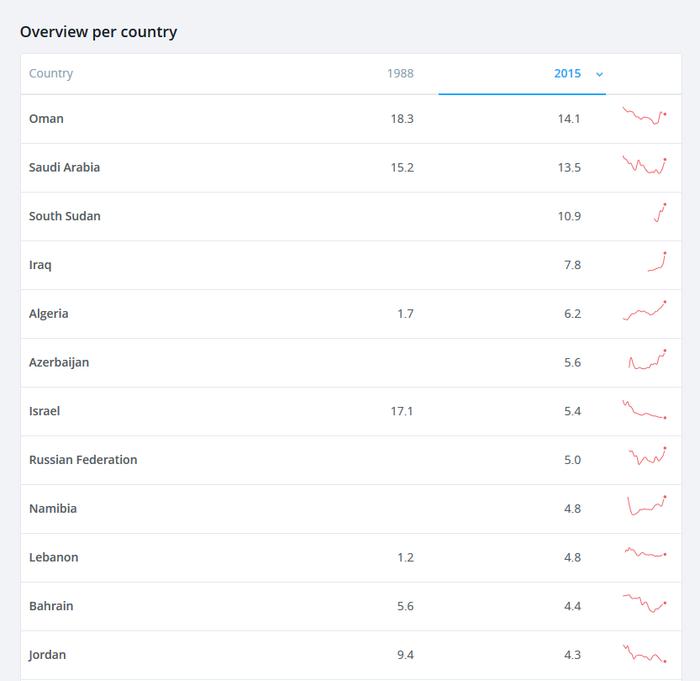View Azerbaijan's sparkline trend chart
Image resolution: width=700 pixels, height=681 pixels.
point(647,359)
